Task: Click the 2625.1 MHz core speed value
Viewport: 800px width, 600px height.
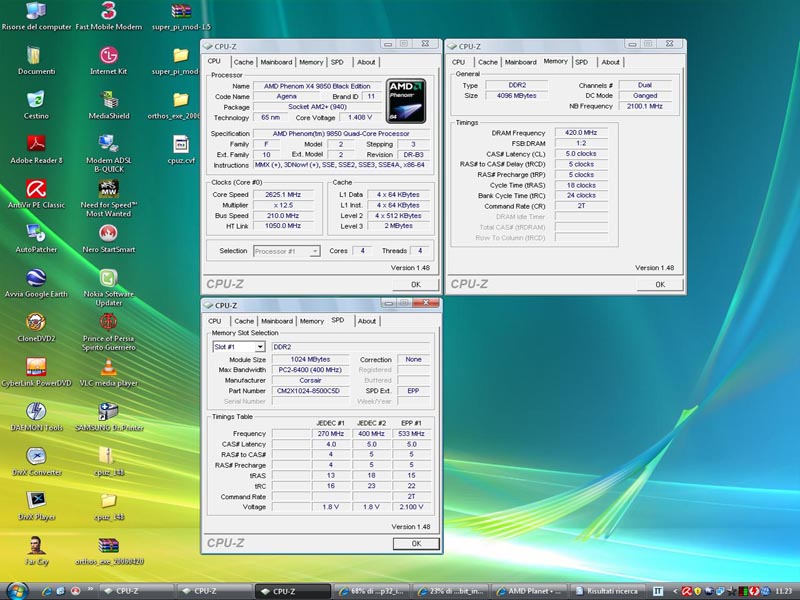Action: click(x=283, y=194)
